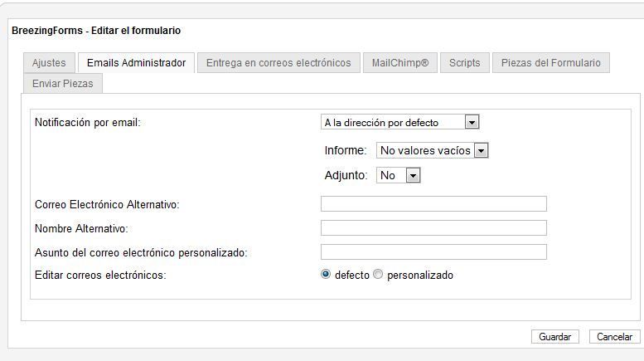Switch to Emails Administrador tab
Screen dimensions: 644x361
coord(137,63)
